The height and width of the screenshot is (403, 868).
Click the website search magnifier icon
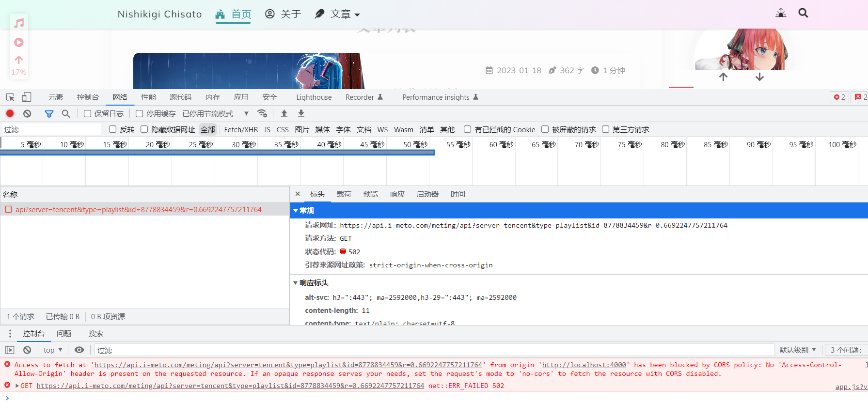pos(803,14)
